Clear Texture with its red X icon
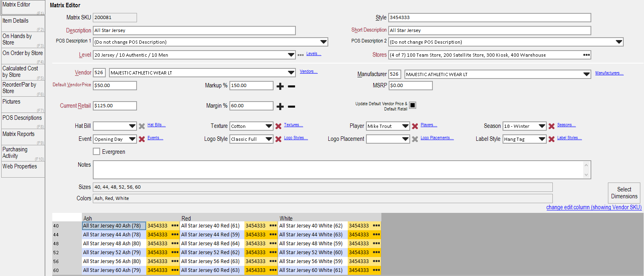644x276 pixels. click(x=278, y=126)
